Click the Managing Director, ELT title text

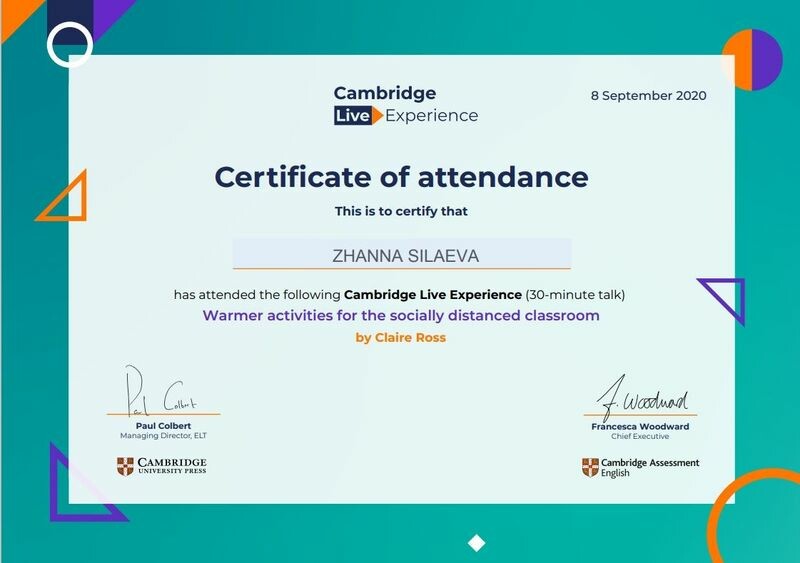click(164, 436)
